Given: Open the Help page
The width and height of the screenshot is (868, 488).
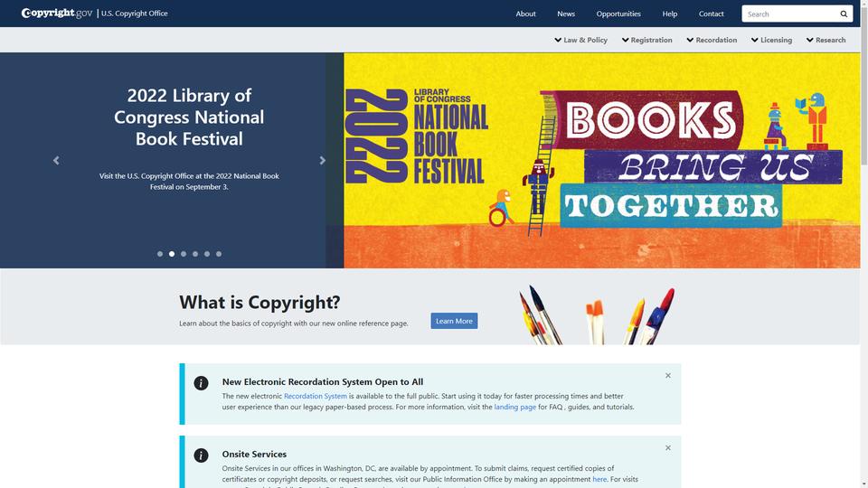Looking at the screenshot, I should click(x=670, y=14).
